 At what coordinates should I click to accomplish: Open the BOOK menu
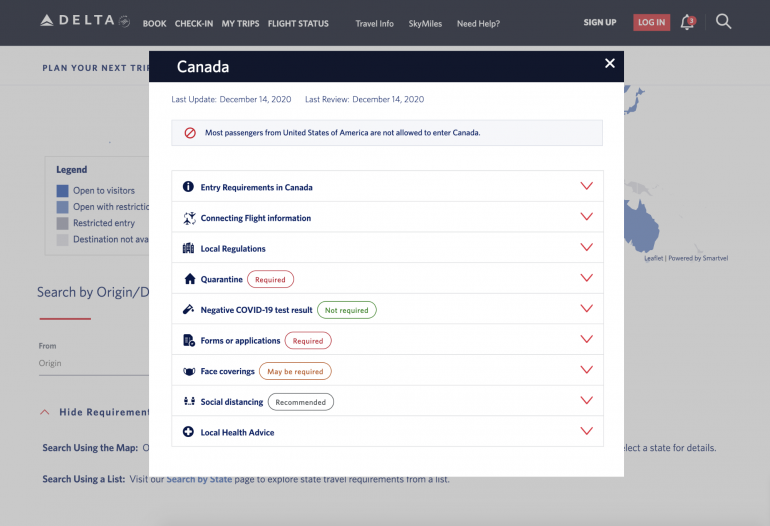154,23
